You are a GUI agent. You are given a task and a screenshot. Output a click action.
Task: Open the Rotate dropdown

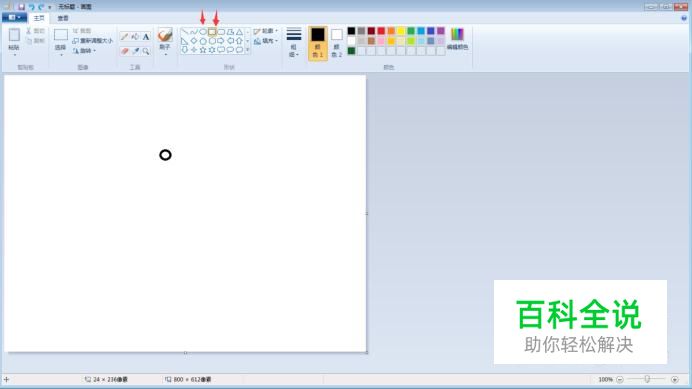pos(84,51)
